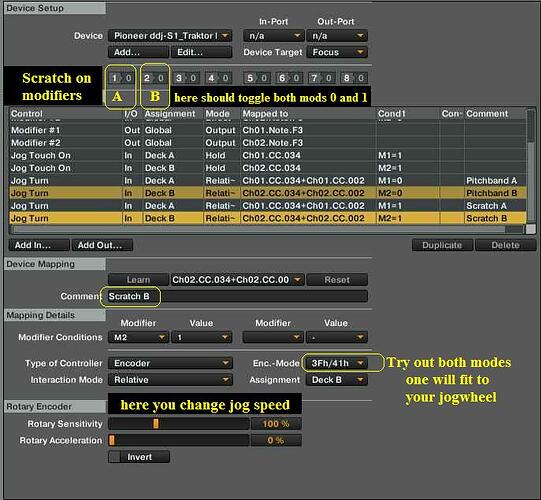Expand the Enc.-Mode 3Fh/41h dropdown

pyautogui.click(x=336, y=363)
